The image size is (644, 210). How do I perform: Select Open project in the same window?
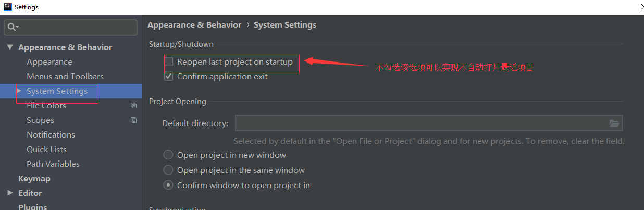click(168, 170)
